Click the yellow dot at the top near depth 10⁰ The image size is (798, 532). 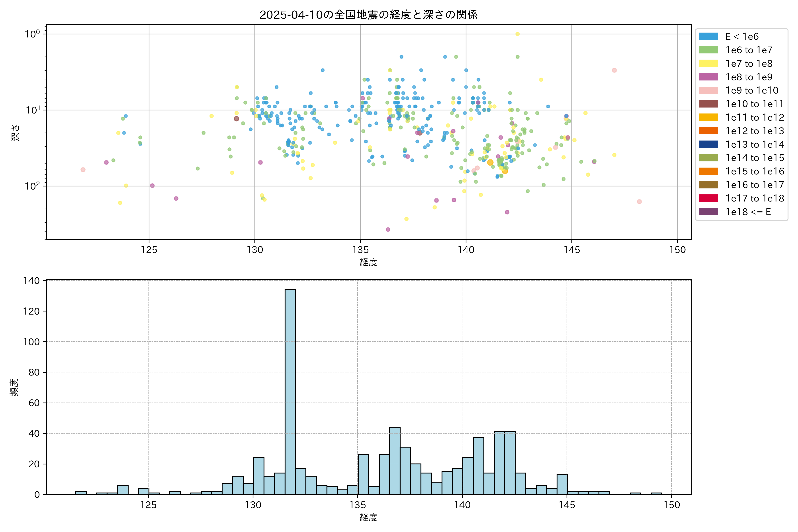pyautogui.click(x=517, y=34)
